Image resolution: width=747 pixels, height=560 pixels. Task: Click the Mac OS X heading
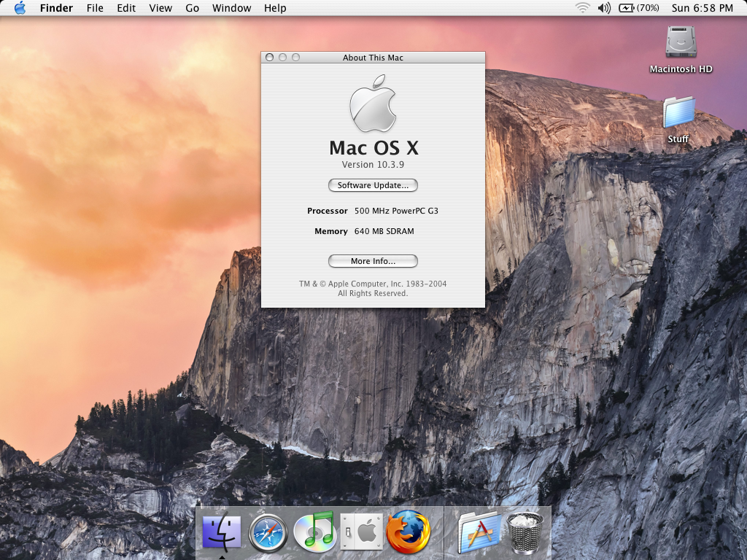[x=374, y=147]
